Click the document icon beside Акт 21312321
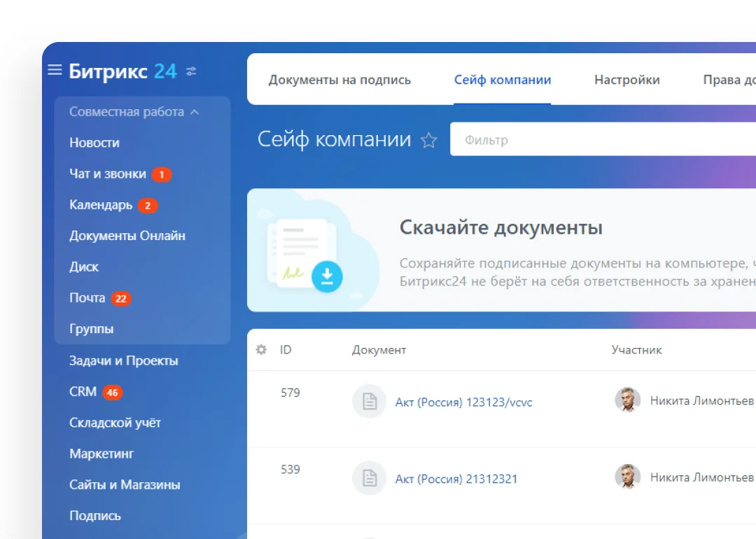 [369, 477]
